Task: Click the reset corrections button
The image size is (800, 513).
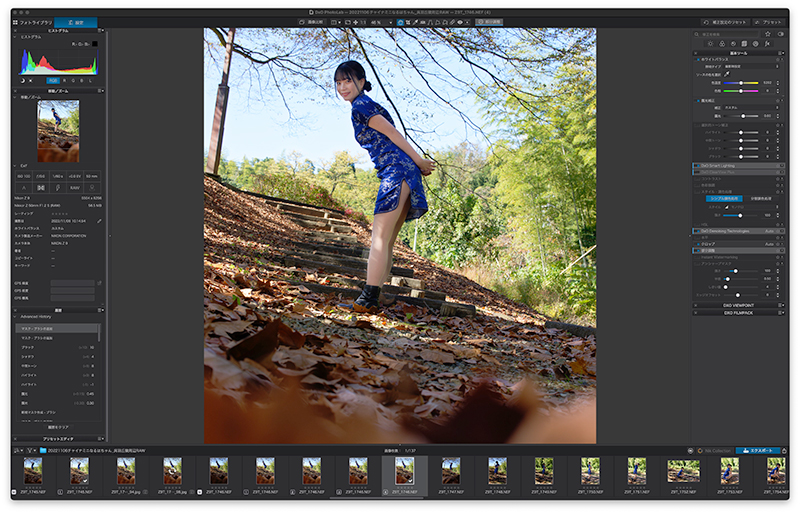Action: 726,22
